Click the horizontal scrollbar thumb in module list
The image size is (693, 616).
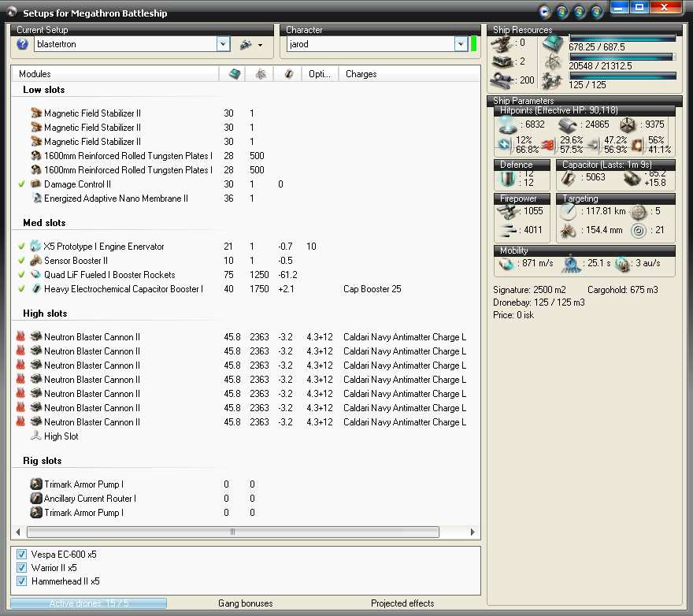click(x=233, y=532)
